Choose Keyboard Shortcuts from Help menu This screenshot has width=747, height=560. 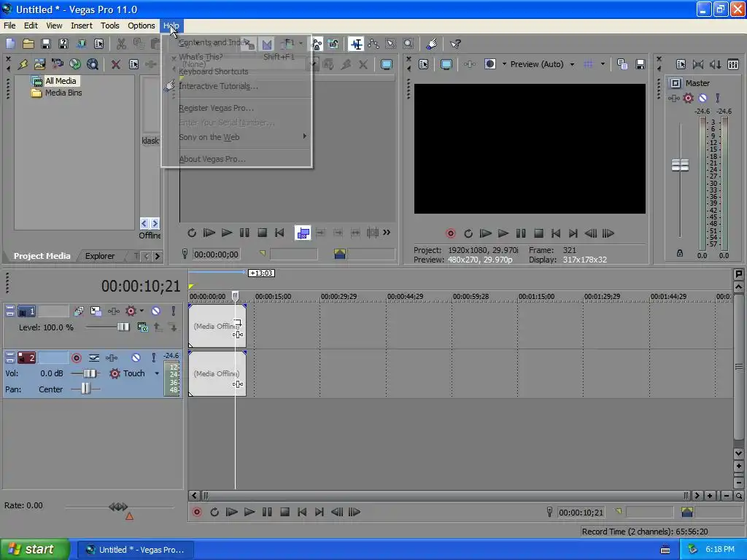point(236,71)
